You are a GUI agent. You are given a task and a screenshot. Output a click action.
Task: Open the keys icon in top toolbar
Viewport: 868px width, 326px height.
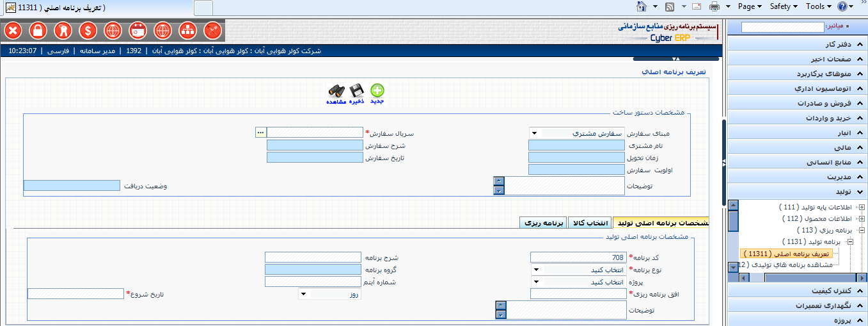pyautogui.click(x=63, y=30)
